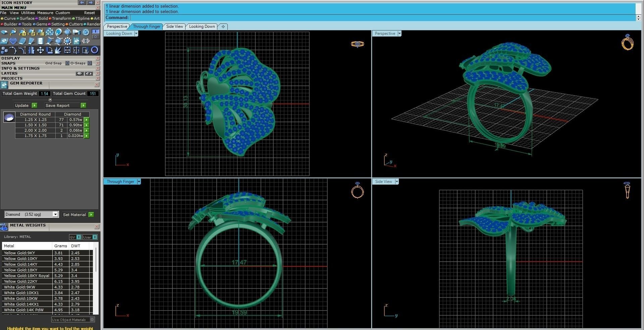Click the Save Report button

click(x=65, y=106)
